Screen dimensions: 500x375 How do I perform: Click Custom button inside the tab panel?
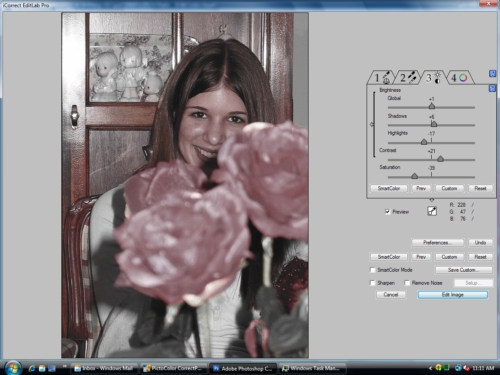coord(449,188)
